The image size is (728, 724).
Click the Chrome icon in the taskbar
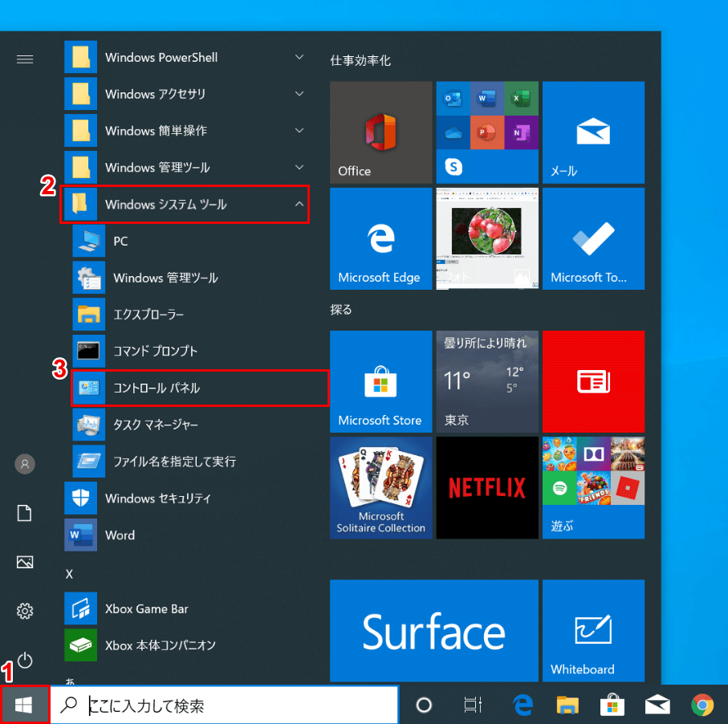point(702,705)
